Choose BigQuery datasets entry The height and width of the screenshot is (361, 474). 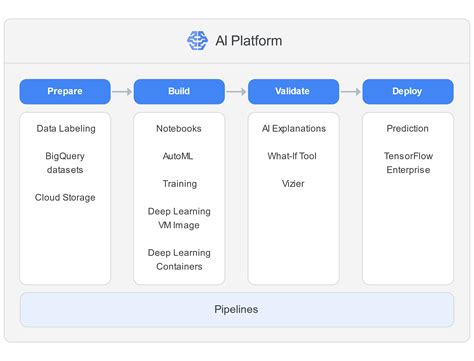tap(65, 163)
